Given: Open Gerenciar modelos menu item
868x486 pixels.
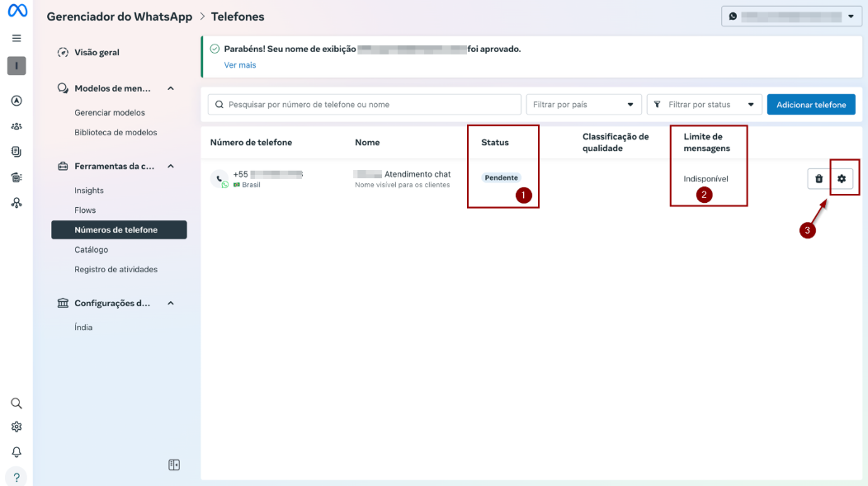Looking at the screenshot, I should click(x=110, y=112).
